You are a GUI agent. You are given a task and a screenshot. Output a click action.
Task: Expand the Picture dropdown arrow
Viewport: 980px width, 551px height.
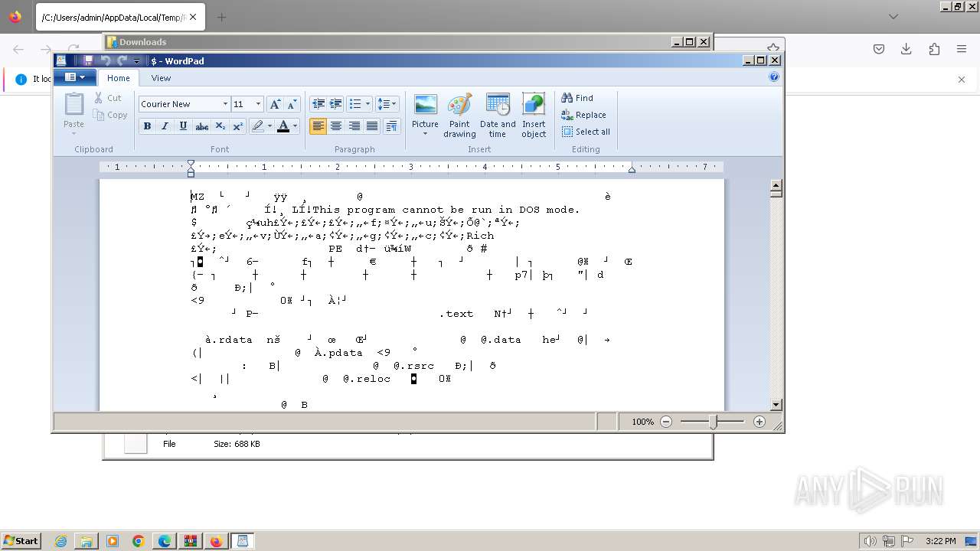425,134
